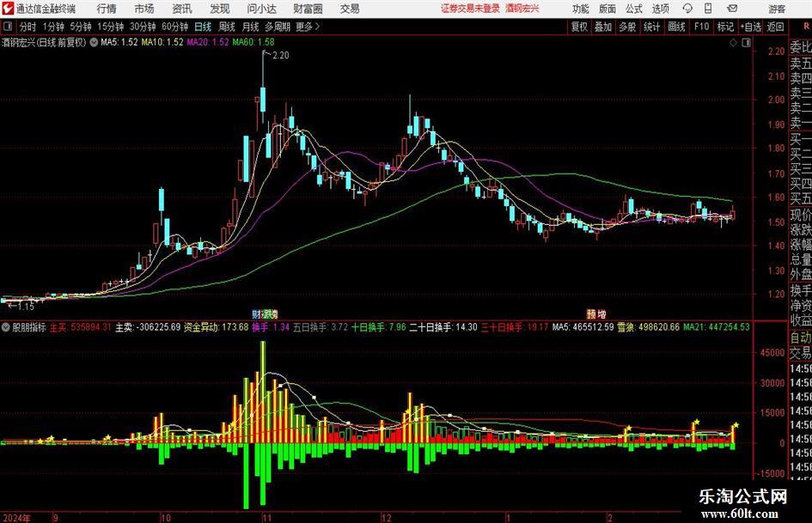Click the MA10: 1.52 indicator value
The image size is (812, 523).
162,42
